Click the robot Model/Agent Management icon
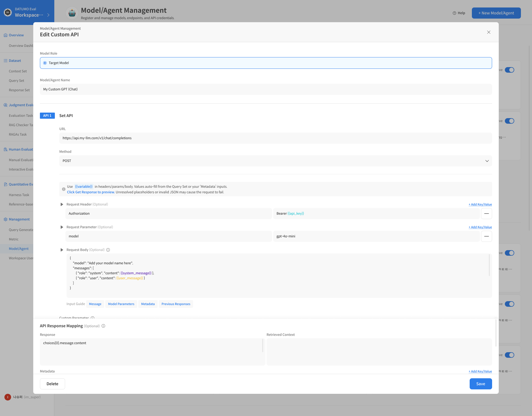The image size is (532, 416). click(x=72, y=13)
